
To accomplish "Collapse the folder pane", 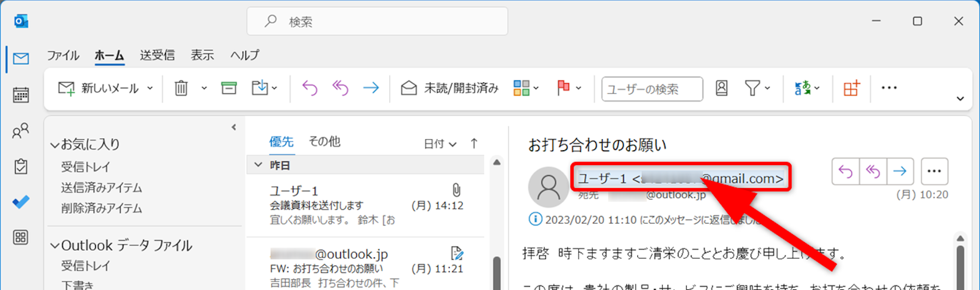I will click(x=234, y=127).
